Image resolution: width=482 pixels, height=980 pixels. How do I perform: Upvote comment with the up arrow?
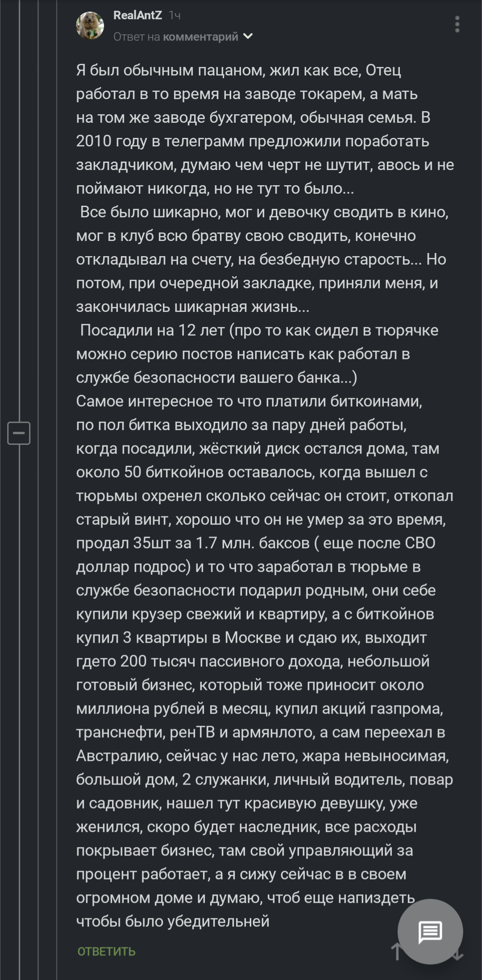[x=396, y=951]
